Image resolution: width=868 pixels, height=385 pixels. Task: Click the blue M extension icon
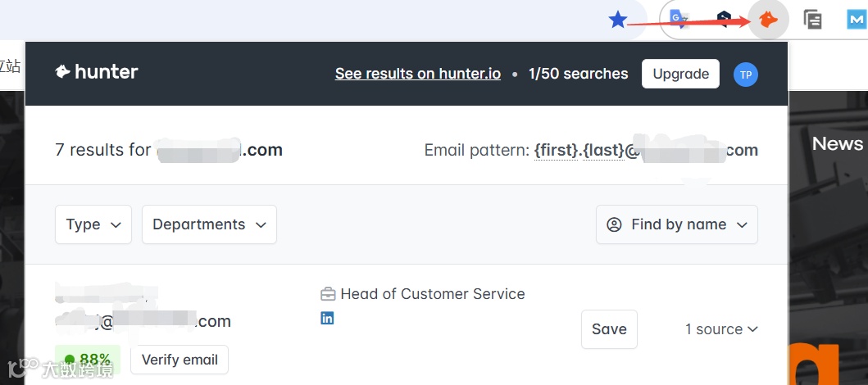(x=857, y=20)
